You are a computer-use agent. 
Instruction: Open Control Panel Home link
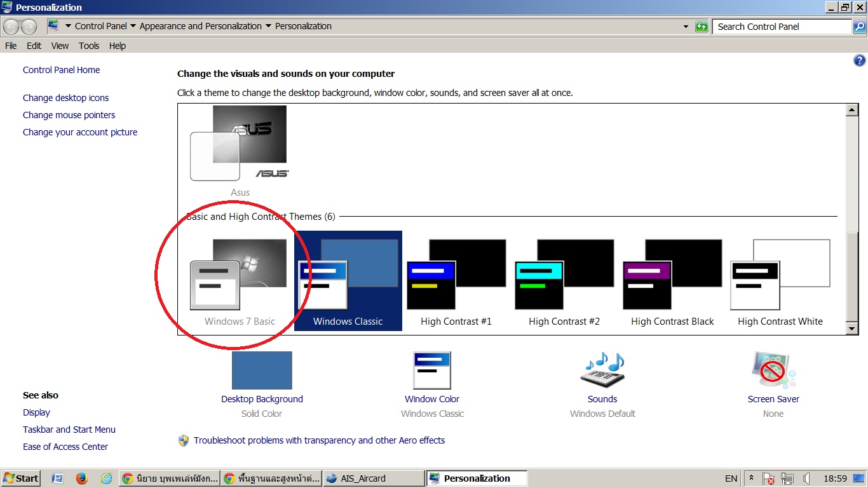[x=61, y=70]
